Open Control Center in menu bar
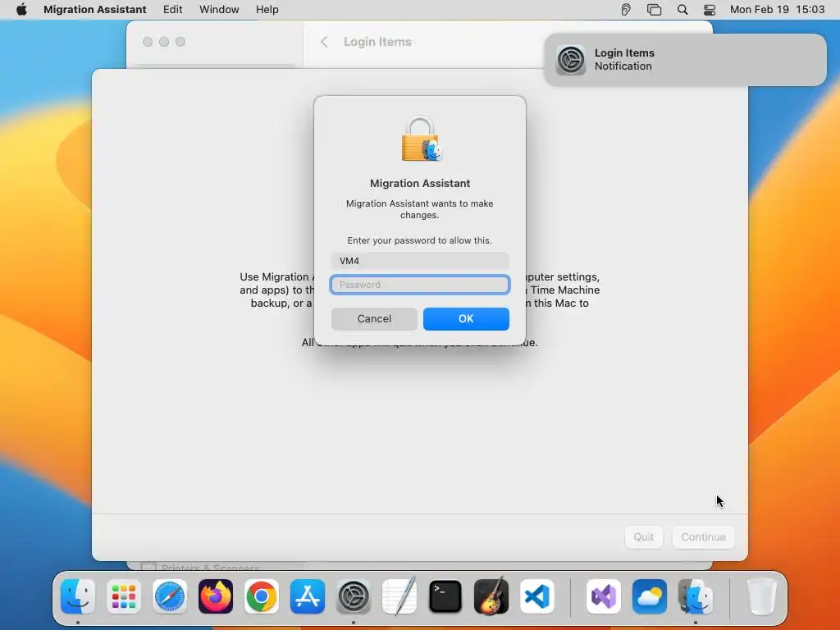840x630 pixels. (710, 9)
